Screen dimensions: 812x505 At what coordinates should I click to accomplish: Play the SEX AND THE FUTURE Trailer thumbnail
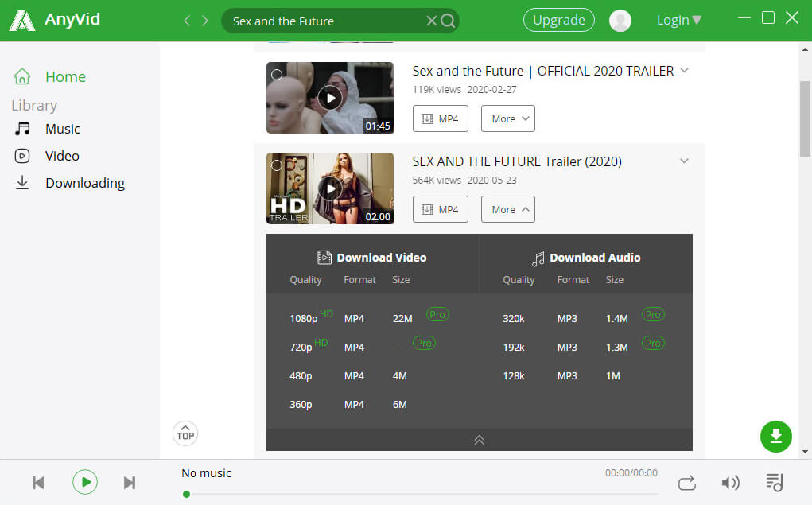(330, 188)
